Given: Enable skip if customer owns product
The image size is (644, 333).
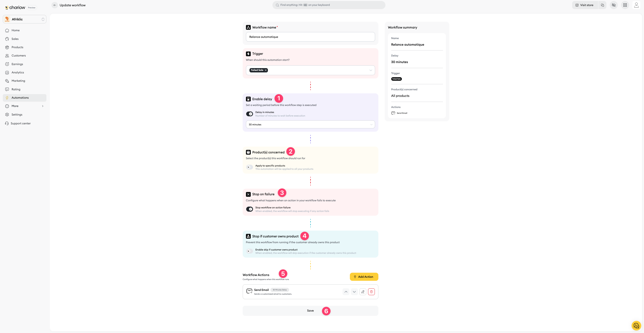Looking at the screenshot, I should coord(249,251).
